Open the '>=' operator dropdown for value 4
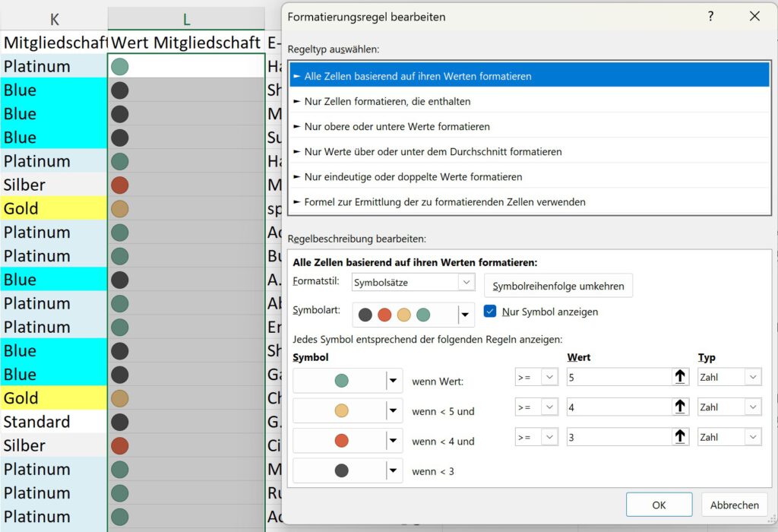778x532 pixels. pos(549,407)
